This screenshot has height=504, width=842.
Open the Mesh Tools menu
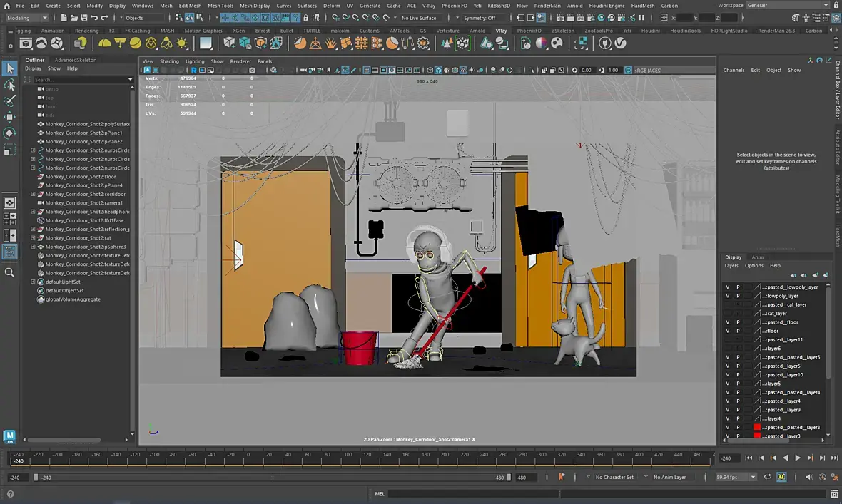(x=220, y=6)
